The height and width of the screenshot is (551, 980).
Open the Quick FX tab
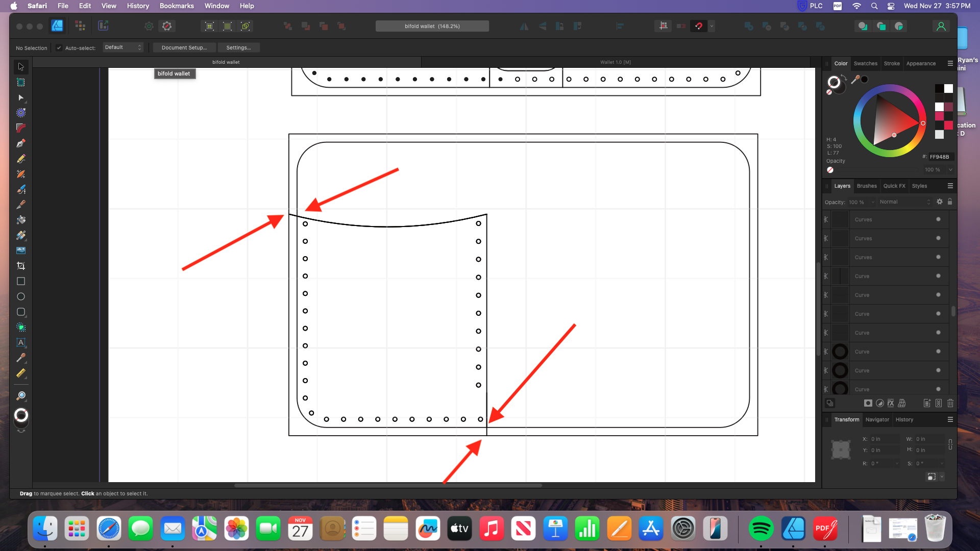(x=894, y=186)
